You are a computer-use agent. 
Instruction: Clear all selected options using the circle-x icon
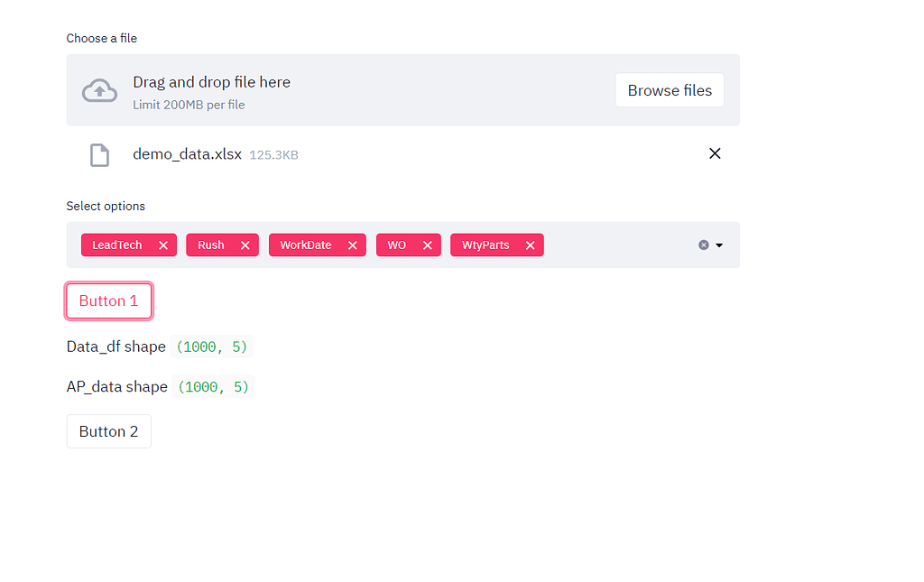tap(702, 245)
